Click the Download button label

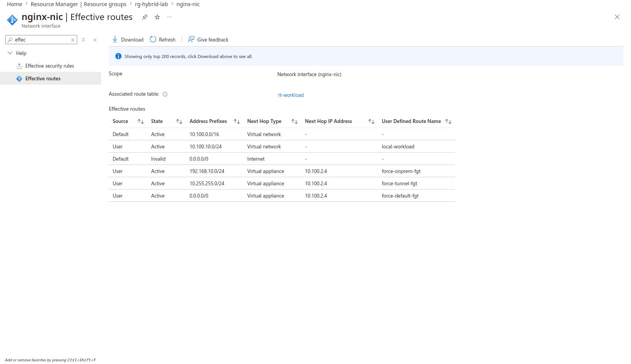click(132, 40)
